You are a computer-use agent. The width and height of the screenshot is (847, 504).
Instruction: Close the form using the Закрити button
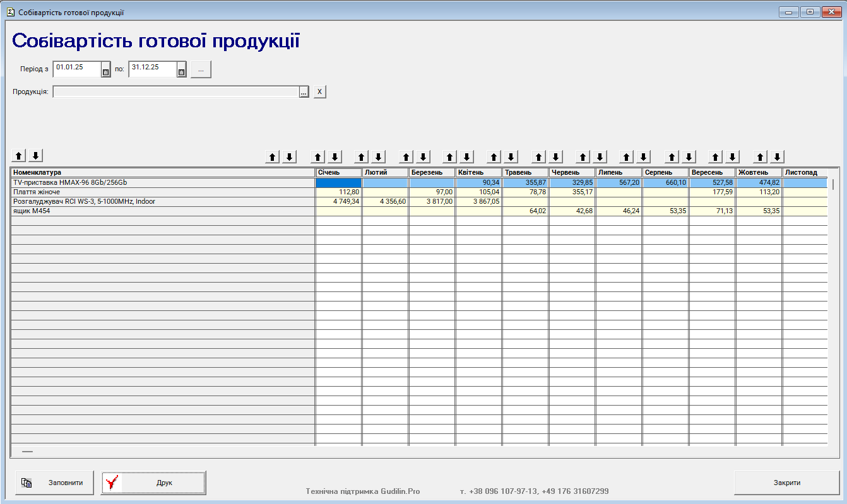tap(786, 483)
